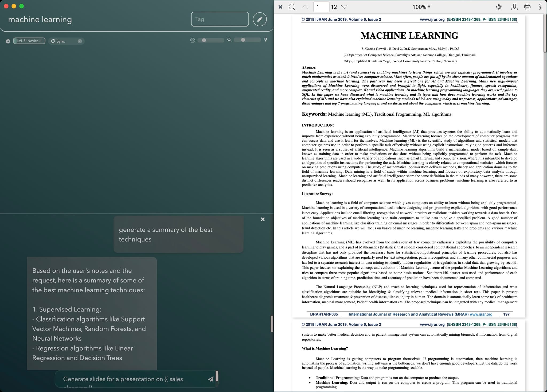
Task: Click the chat panel scrollbar handle
Action: [272, 324]
